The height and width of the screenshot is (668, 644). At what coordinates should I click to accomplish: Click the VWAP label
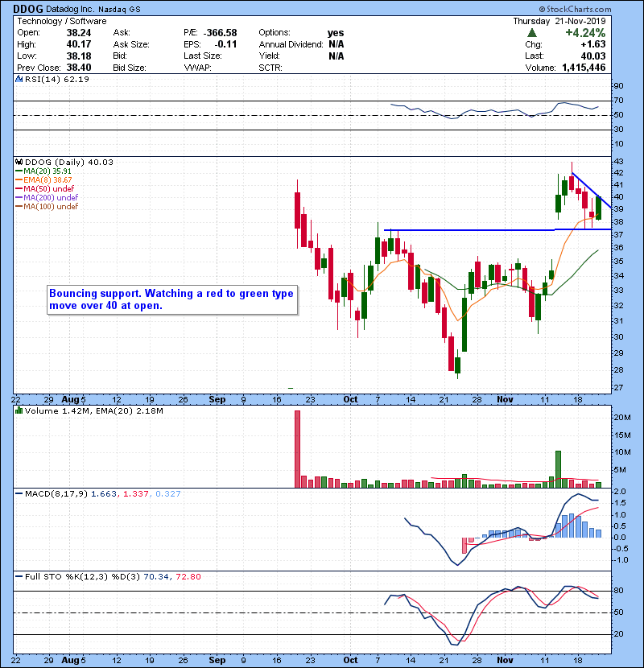tap(197, 68)
